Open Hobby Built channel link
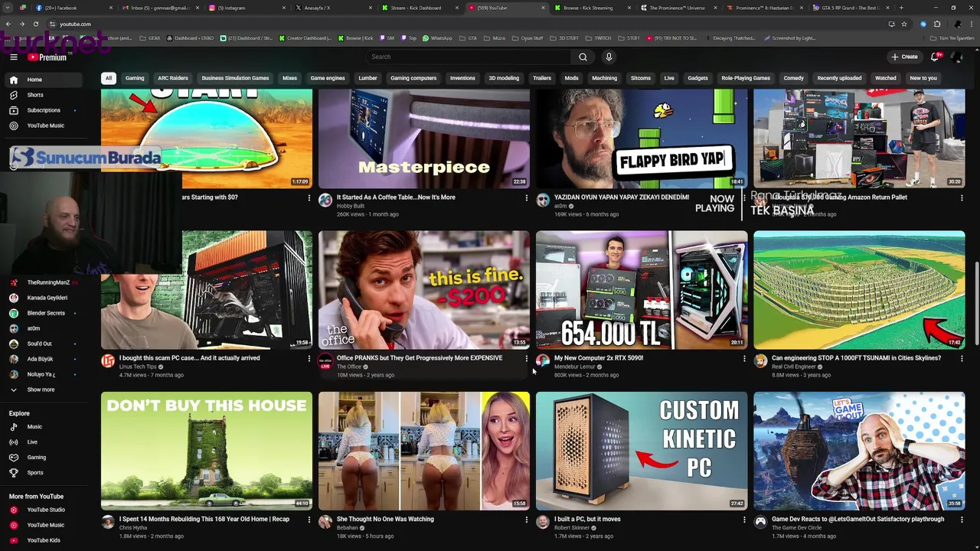Image resolution: width=980 pixels, height=551 pixels. 351,207
